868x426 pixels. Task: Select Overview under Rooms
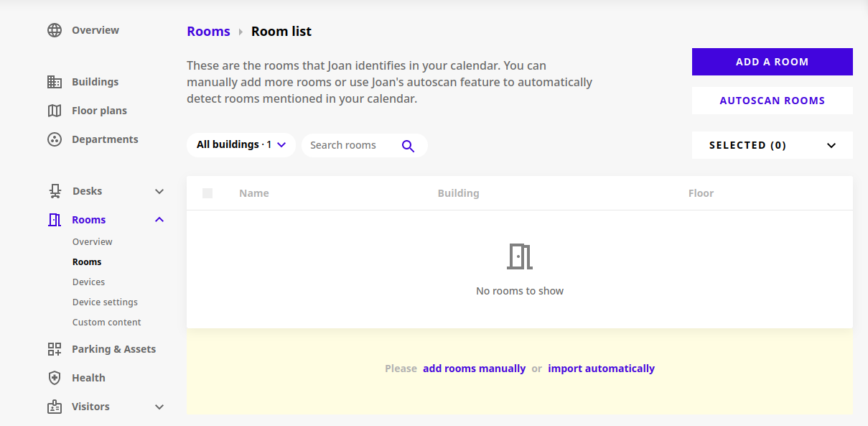click(x=93, y=242)
